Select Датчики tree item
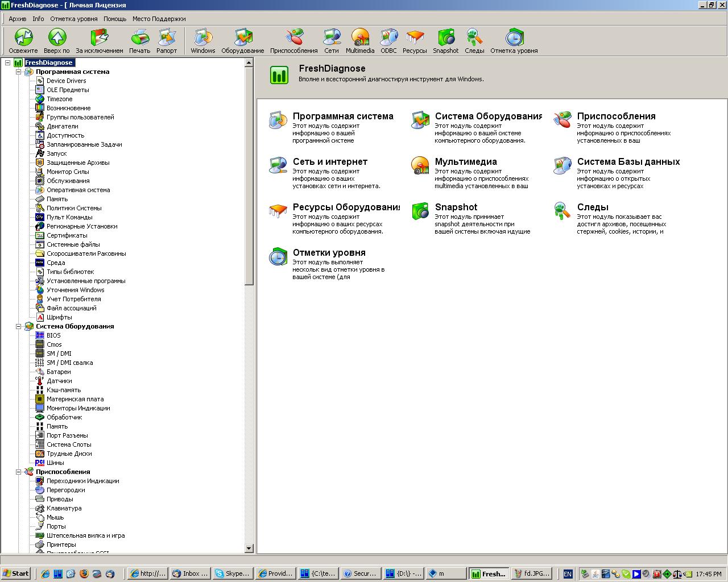728x582 pixels. click(x=59, y=381)
